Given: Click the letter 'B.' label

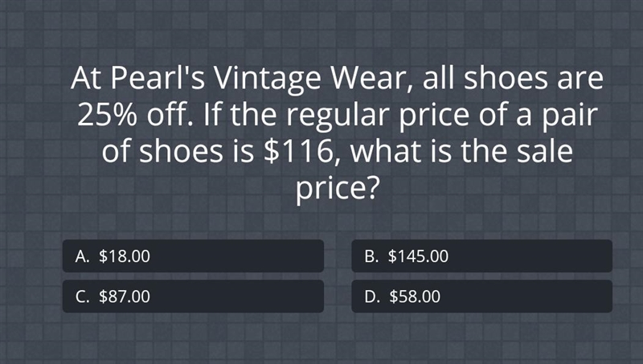Looking at the screenshot, I should tap(371, 256).
